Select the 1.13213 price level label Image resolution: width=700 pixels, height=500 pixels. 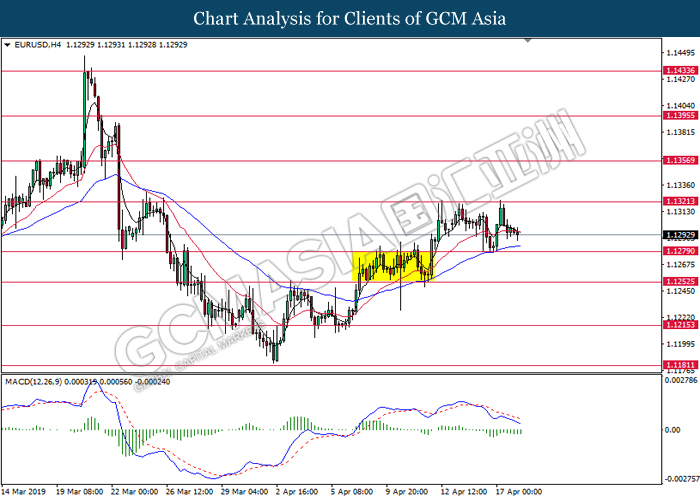(x=680, y=201)
